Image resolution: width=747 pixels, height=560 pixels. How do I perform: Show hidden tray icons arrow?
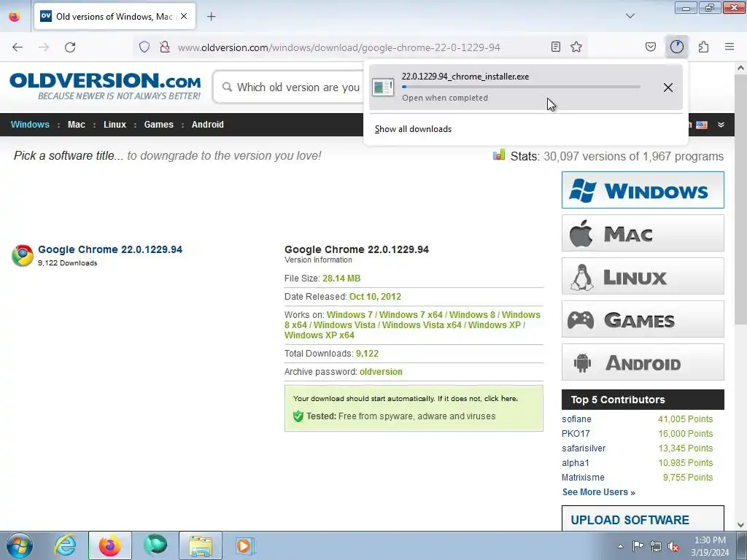[620, 546]
